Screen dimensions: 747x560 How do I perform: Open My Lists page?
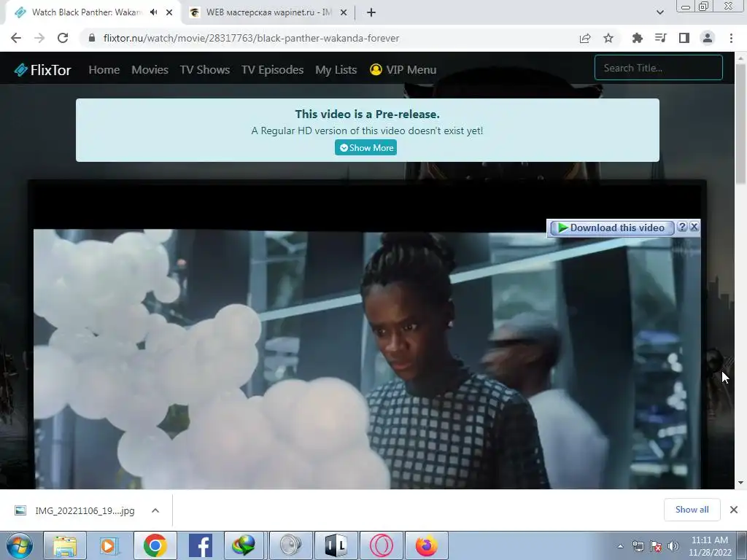336,70
